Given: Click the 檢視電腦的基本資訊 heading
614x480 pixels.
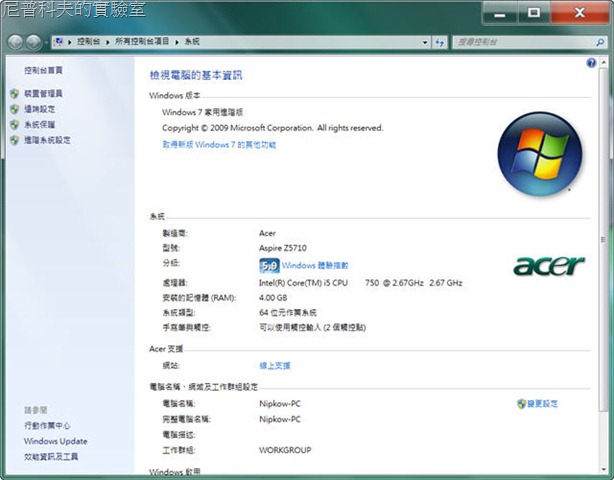Looking at the screenshot, I should [x=196, y=75].
